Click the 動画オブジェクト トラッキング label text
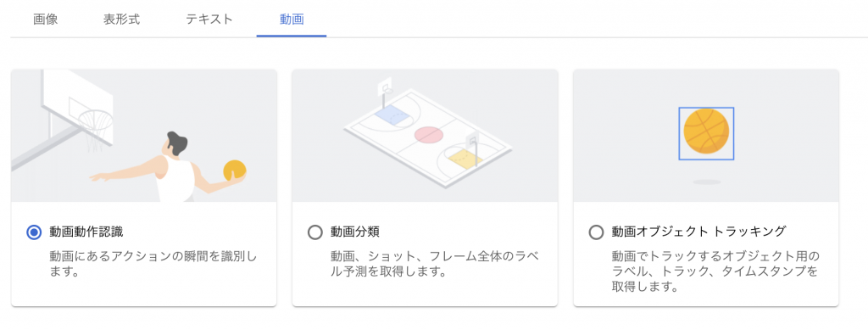The width and height of the screenshot is (868, 330). (x=698, y=232)
